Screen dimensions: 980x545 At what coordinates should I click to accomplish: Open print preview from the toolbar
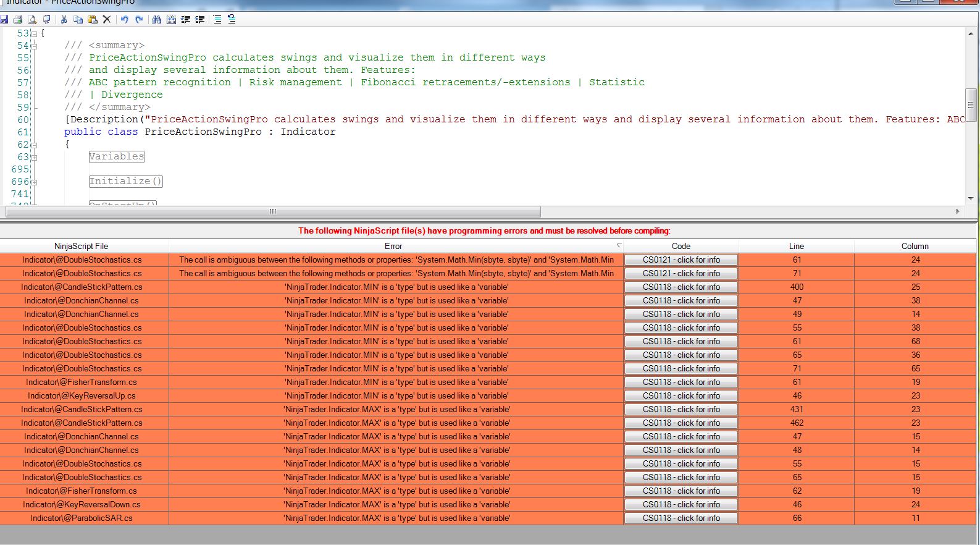coord(32,20)
